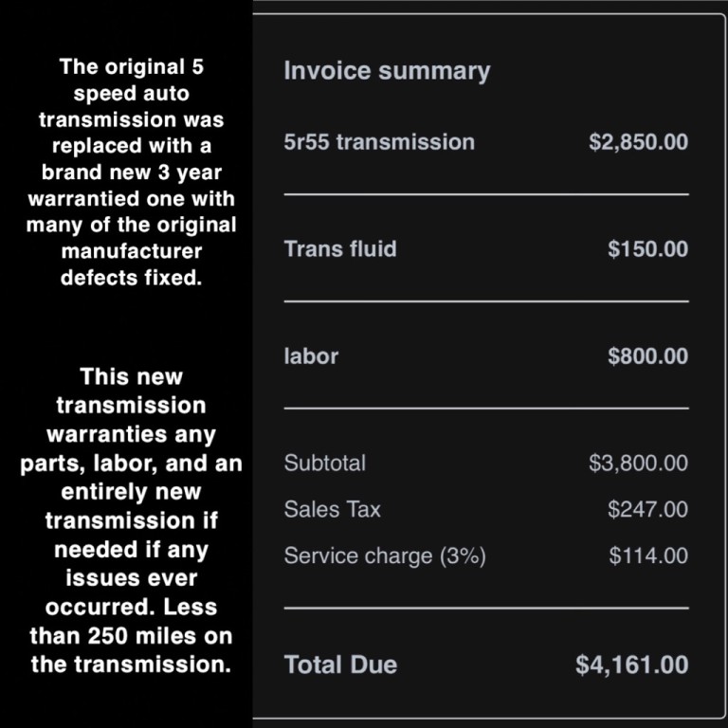This screenshot has width=728, height=728.
Task: Click the $2,850.00 transmission price
Action: coord(638,141)
